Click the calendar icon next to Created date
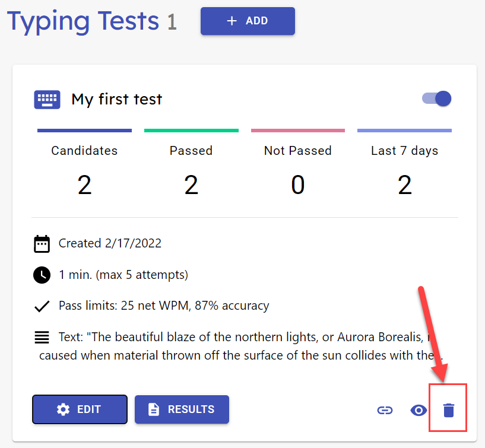This screenshot has height=448, width=485. pos(42,244)
